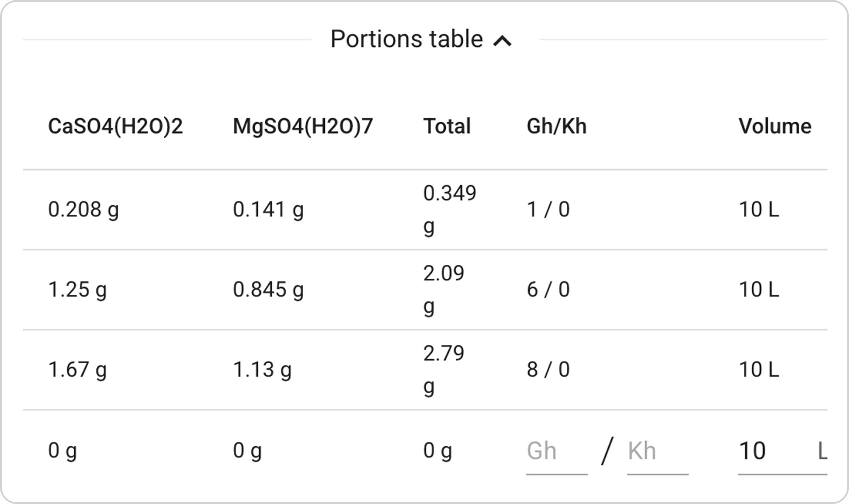Click the 1 / 0 Gh/Kh value

pos(548,210)
